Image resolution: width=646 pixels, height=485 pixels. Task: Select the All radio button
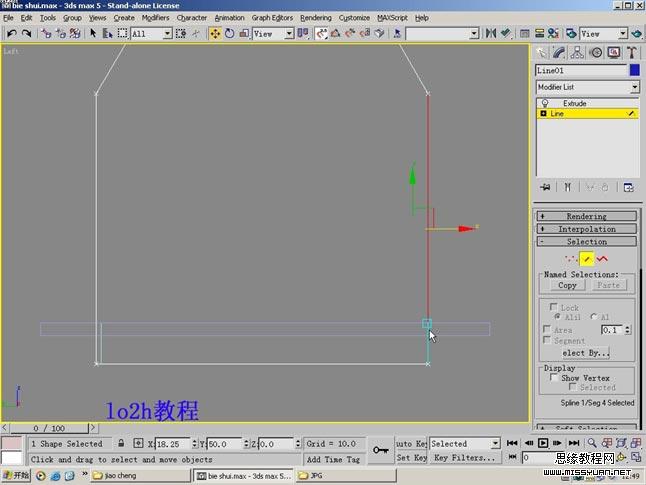point(594,316)
